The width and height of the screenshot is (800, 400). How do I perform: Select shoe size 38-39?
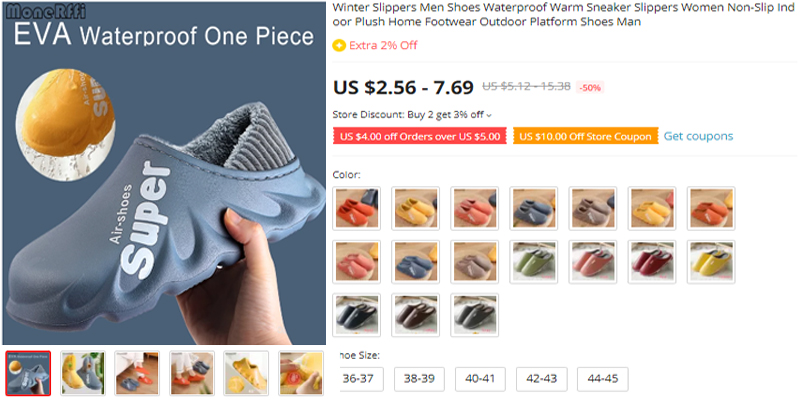coord(419,379)
